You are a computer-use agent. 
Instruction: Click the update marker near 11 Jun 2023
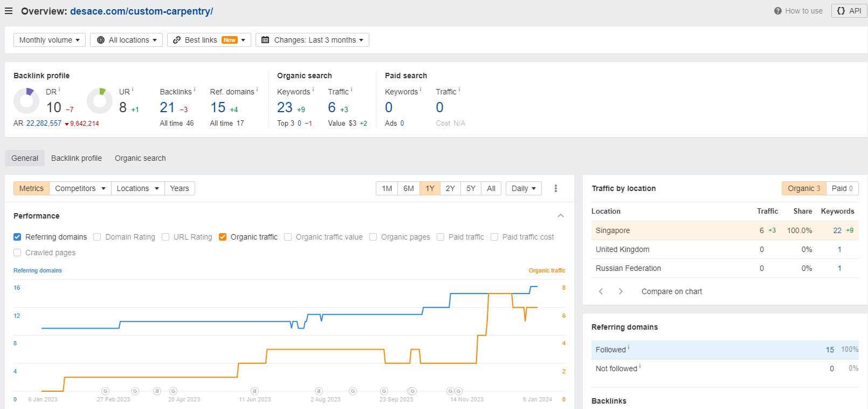(254, 391)
